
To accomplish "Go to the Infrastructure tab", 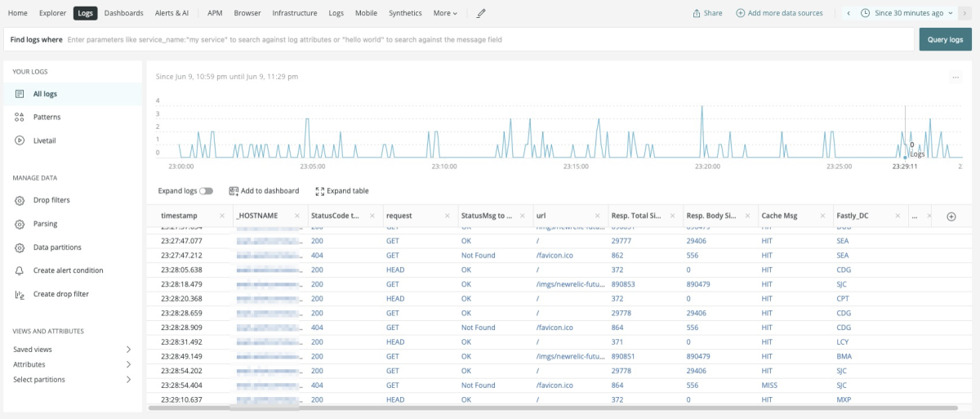I will (295, 13).
